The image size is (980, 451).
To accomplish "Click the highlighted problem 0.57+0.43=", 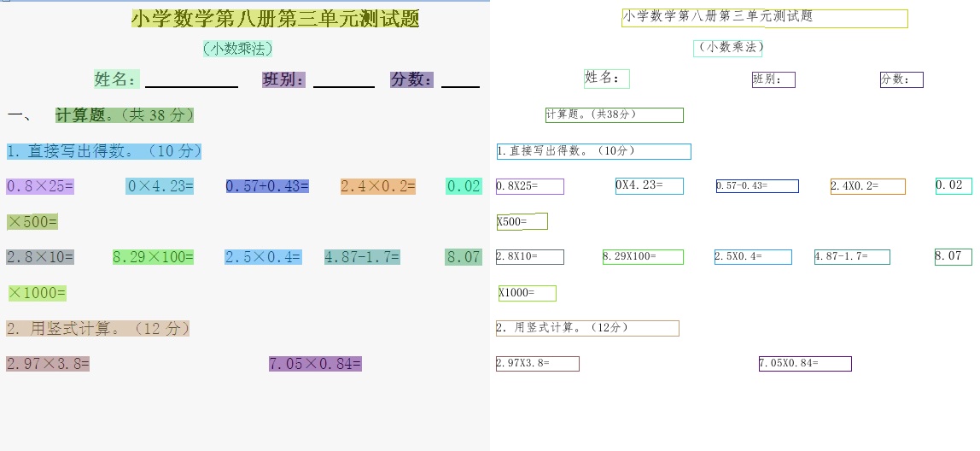I will [x=267, y=186].
